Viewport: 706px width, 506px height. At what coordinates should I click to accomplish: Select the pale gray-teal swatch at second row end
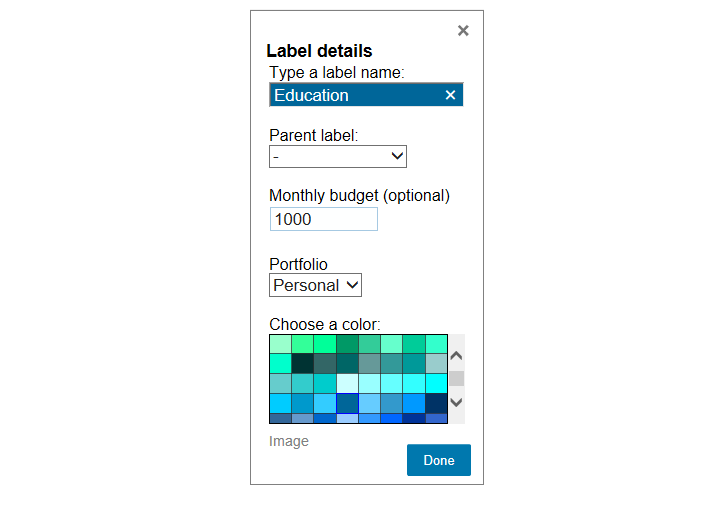436,363
